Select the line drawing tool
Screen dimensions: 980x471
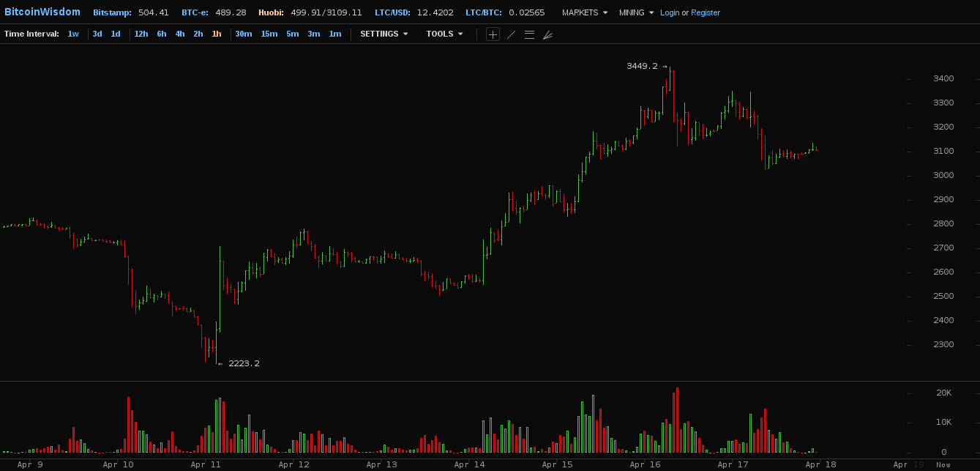click(511, 34)
